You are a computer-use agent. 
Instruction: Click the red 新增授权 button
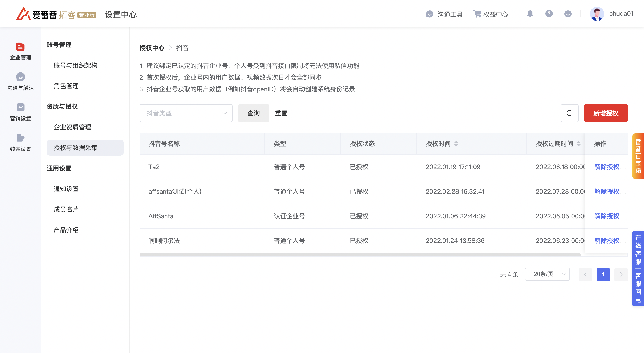tap(606, 113)
